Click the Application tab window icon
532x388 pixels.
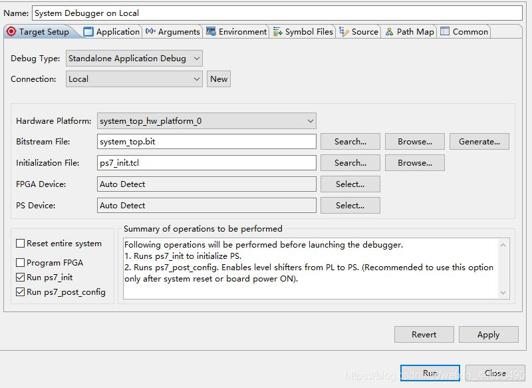(x=88, y=32)
